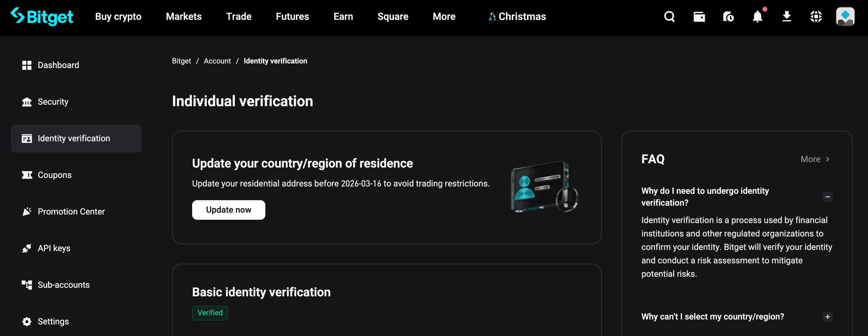Select the Security bank icon in sidebar
This screenshot has width=868, height=336.
coord(27,101)
